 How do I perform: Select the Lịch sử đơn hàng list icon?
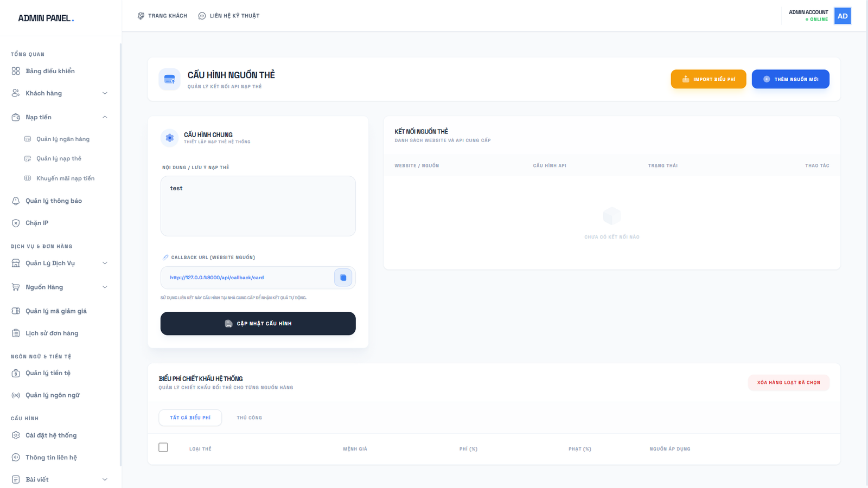[16, 333]
